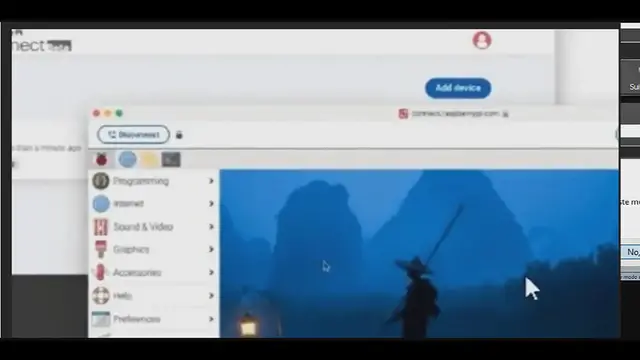Click the Disconnect button
The image size is (640, 360).
point(133,135)
